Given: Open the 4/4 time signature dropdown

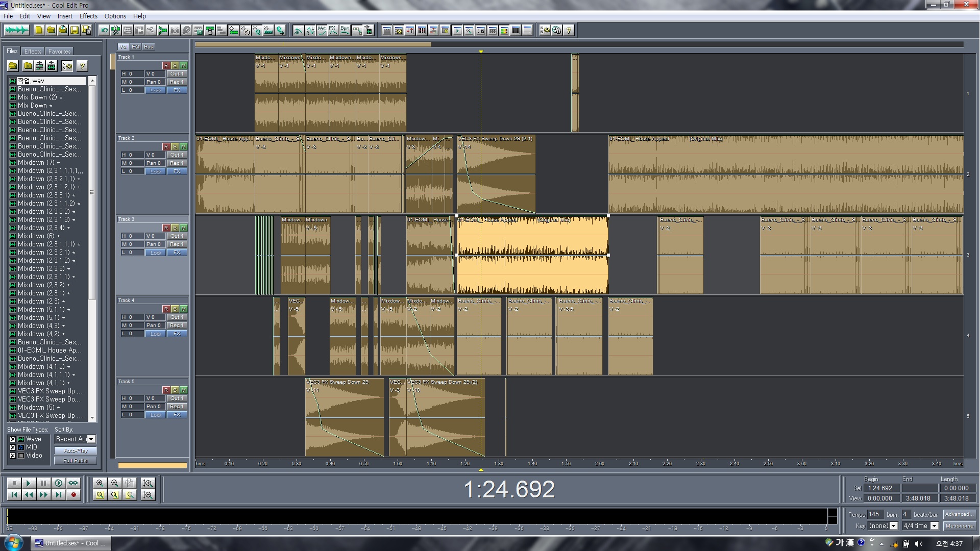Looking at the screenshot, I should [920, 525].
